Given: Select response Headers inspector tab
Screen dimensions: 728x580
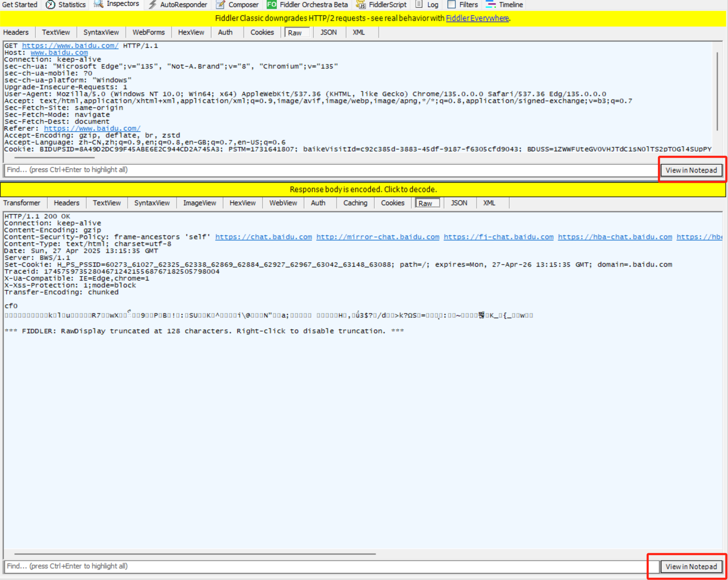Looking at the screenshot, I should coord(67,203).
